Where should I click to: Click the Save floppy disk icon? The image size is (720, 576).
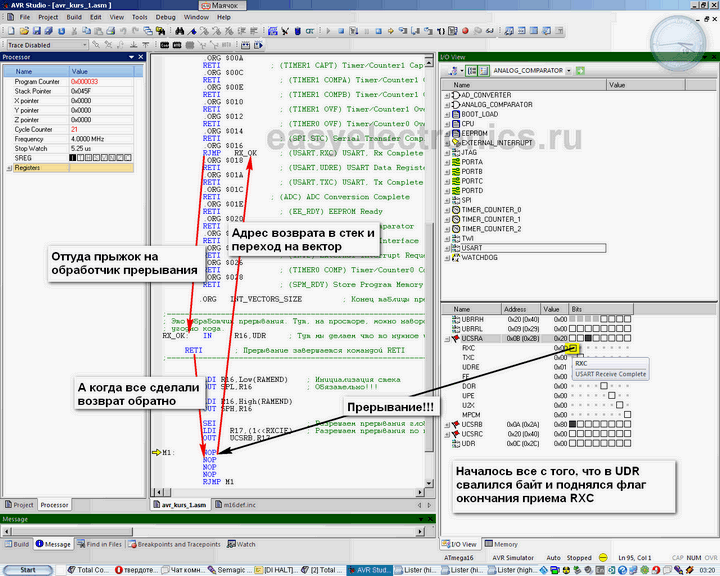tap(37, 31)
